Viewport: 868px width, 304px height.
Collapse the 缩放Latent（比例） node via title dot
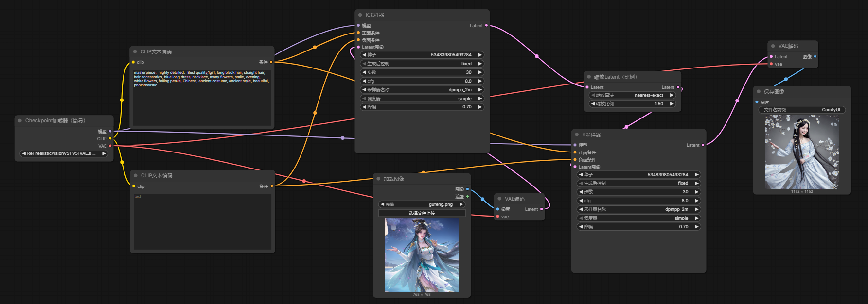tap(589, 77)
